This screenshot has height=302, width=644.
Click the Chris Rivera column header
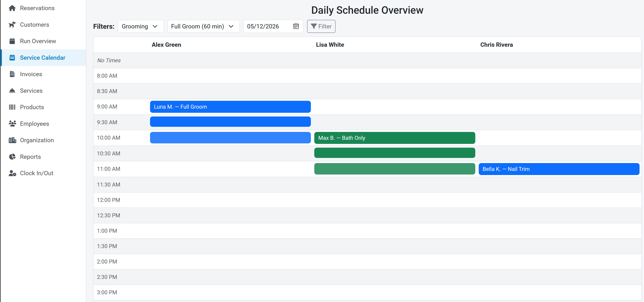[496, 45]
